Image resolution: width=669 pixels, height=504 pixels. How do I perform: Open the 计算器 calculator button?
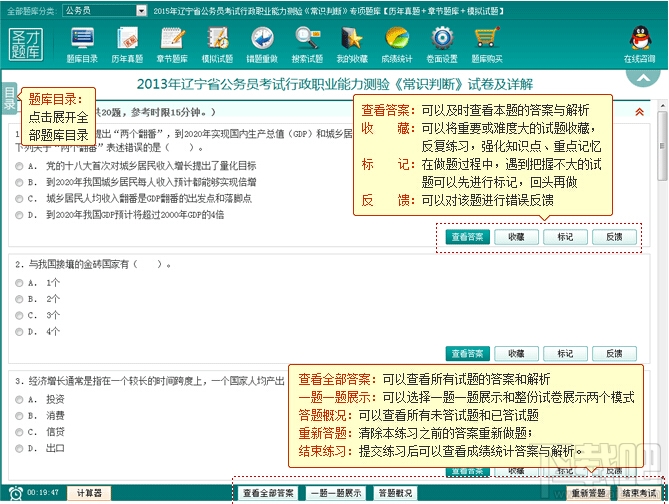point(89,493)
